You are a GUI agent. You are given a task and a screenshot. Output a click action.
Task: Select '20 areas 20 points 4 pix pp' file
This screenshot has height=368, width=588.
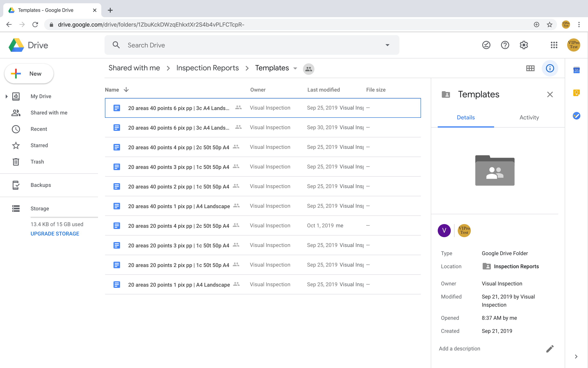(x=263, y=226)
